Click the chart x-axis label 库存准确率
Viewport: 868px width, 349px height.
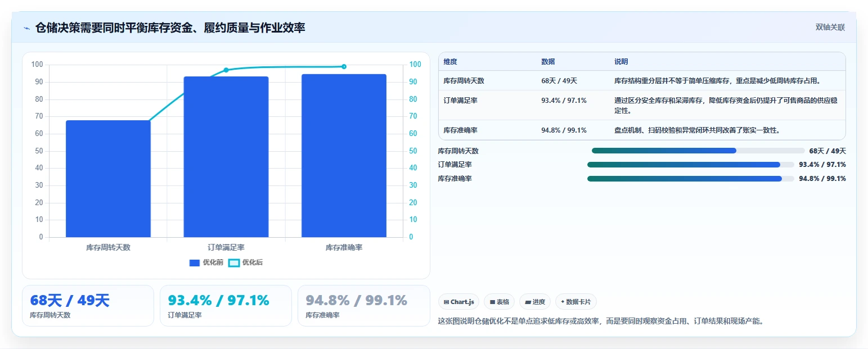click(x=344, y=247)
